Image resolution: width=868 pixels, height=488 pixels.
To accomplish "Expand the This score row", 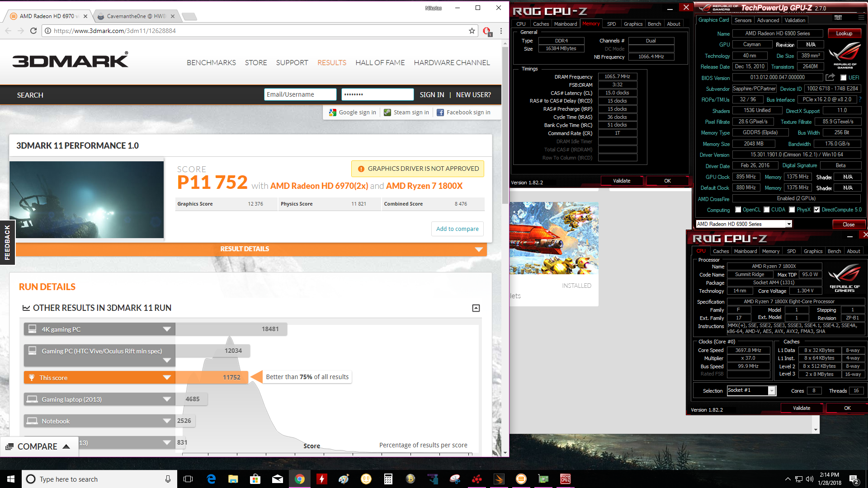I will tap(167, 377).
